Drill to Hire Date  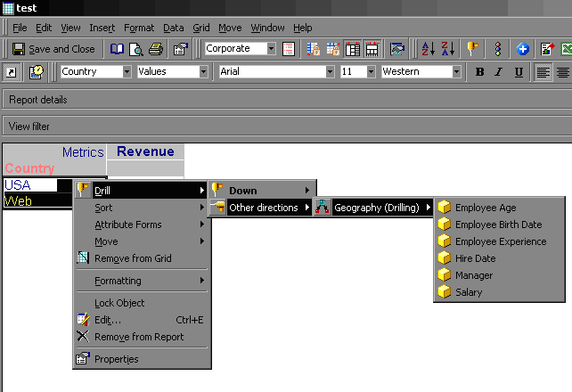tap(499, 258)
